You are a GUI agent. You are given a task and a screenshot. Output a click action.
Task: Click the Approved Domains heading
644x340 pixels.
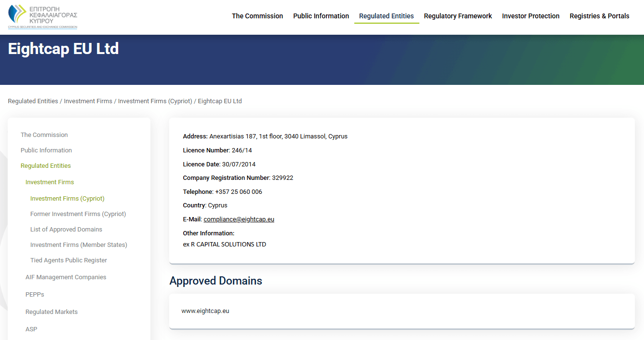click(216, 281)
